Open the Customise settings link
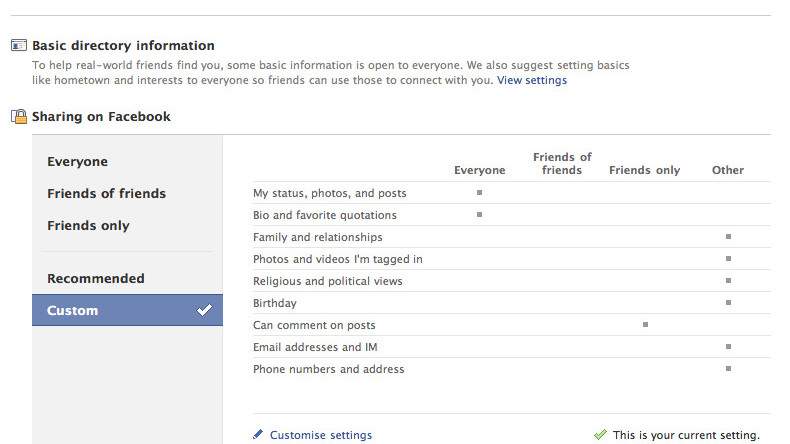 [x=321, y=435]
